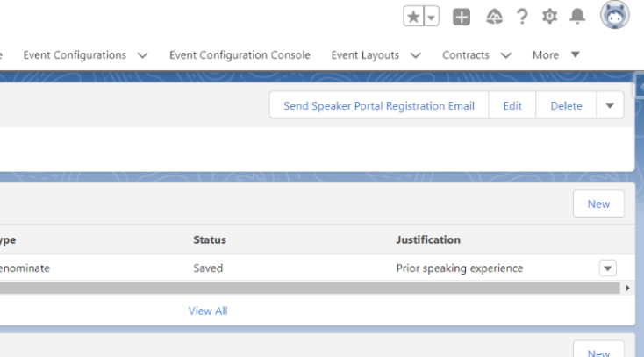Open the More navigation menu
644x357 pixels.
click(556, 54)
